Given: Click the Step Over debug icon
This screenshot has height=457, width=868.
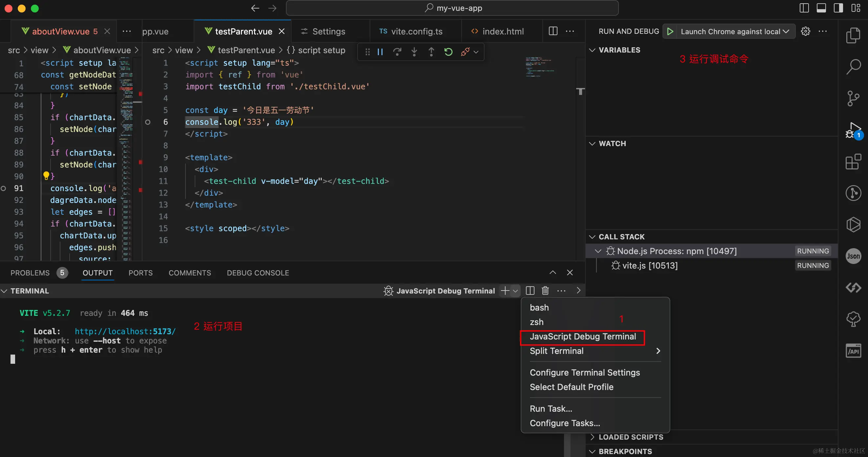Looking at the screenshot, I should [397, 52].
